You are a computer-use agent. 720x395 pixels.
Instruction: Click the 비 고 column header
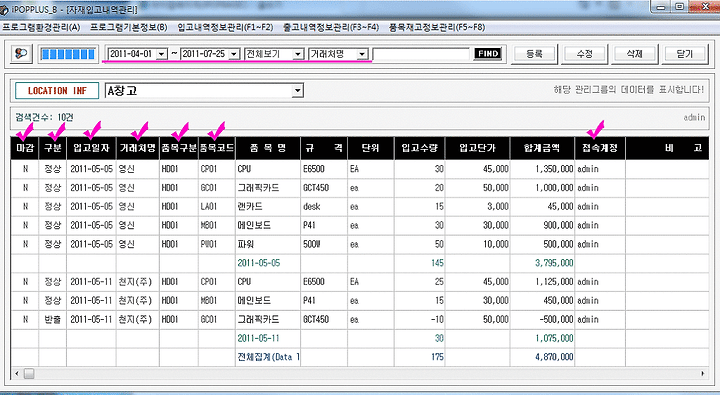[667, 148]
